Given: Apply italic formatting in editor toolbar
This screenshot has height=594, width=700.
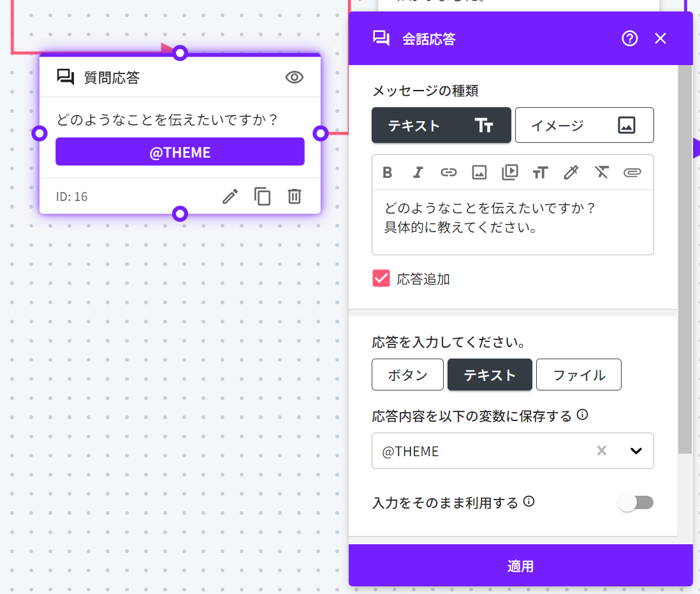Looking at the screenshot, I should [x=418, y=172].
